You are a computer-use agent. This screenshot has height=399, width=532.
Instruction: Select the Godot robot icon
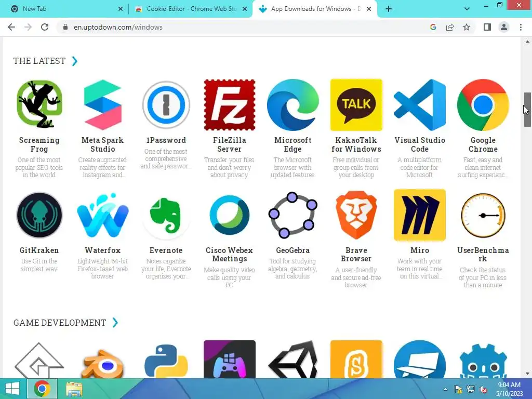[483, 361]
